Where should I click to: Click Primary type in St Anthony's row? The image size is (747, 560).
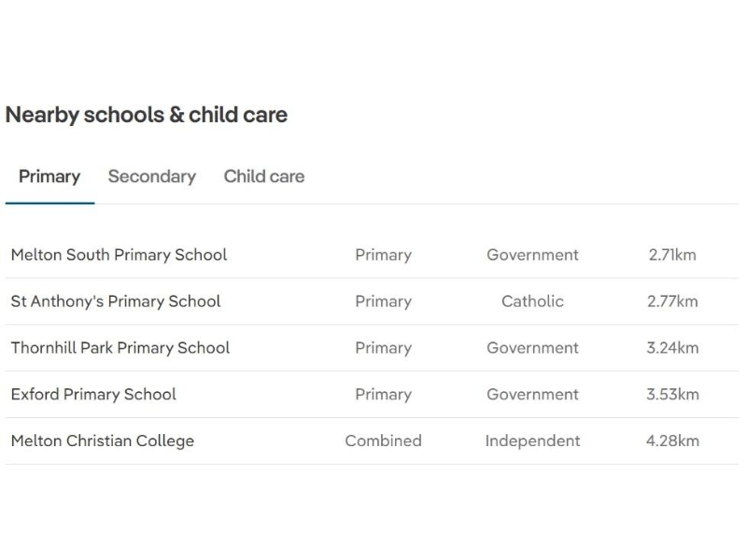coord(383,301)
